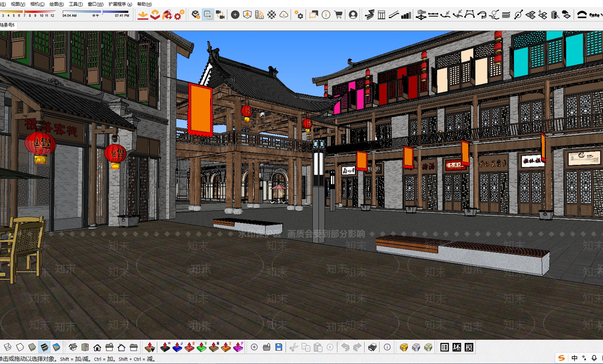Screen dimensions: 603x364
Task: Click the orange download-arrow toolbar icon
Action: (x=142, y=15)
